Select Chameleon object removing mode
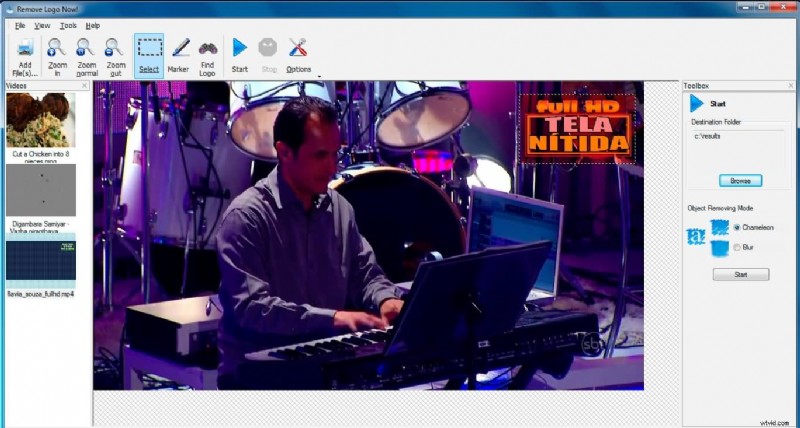 (x=737, y=228)
